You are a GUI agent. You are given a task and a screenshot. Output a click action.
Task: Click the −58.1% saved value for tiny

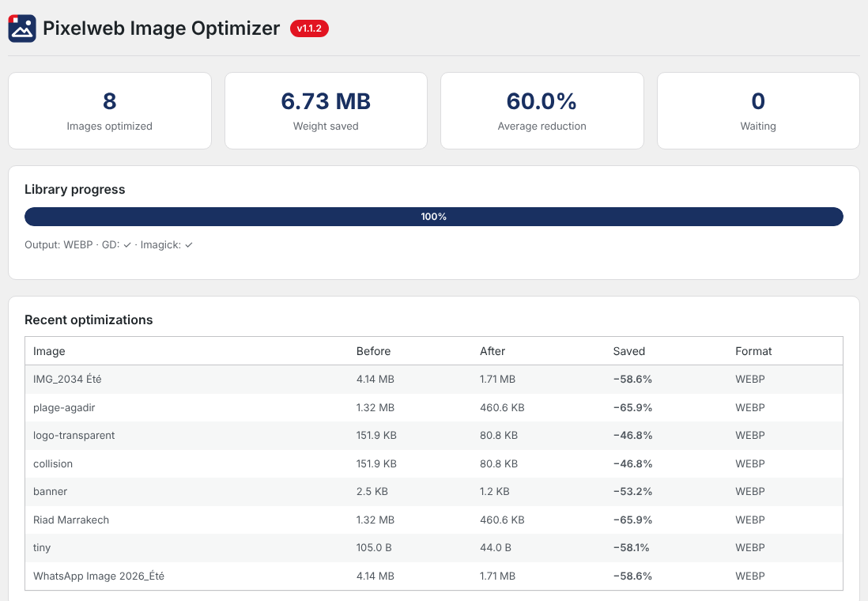point(632,548)
